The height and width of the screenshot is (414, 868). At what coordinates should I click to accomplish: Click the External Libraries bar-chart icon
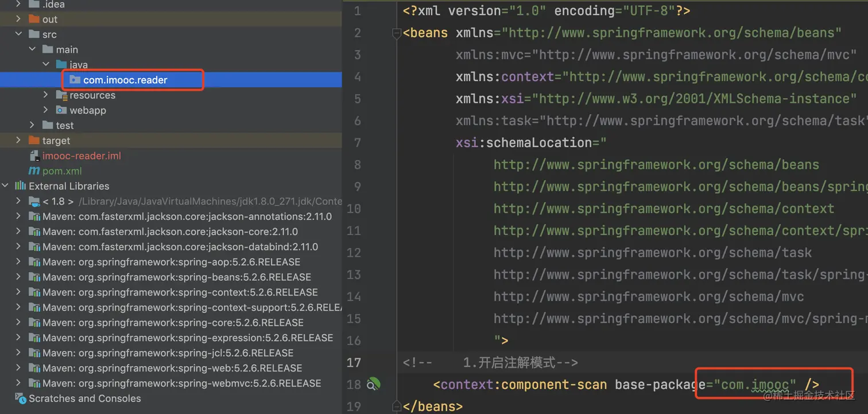21,186
